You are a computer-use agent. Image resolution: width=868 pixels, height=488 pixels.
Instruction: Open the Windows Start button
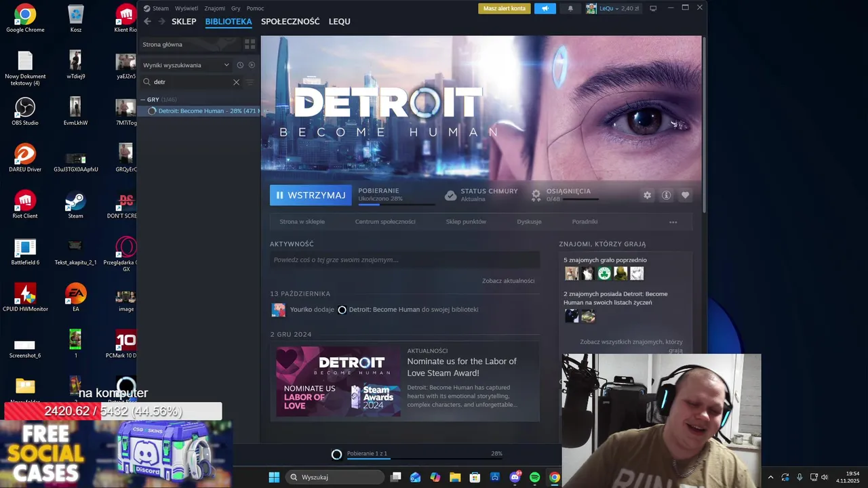274,477
